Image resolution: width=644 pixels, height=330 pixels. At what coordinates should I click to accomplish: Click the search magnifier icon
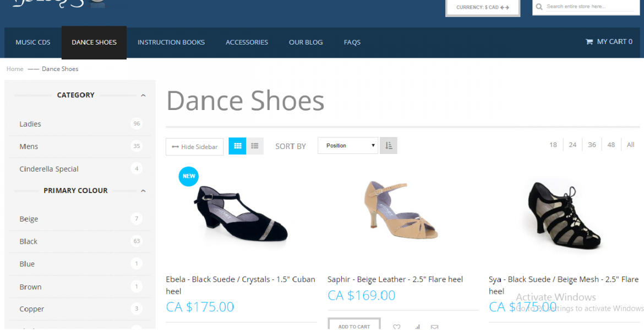[x=540, y=7]
